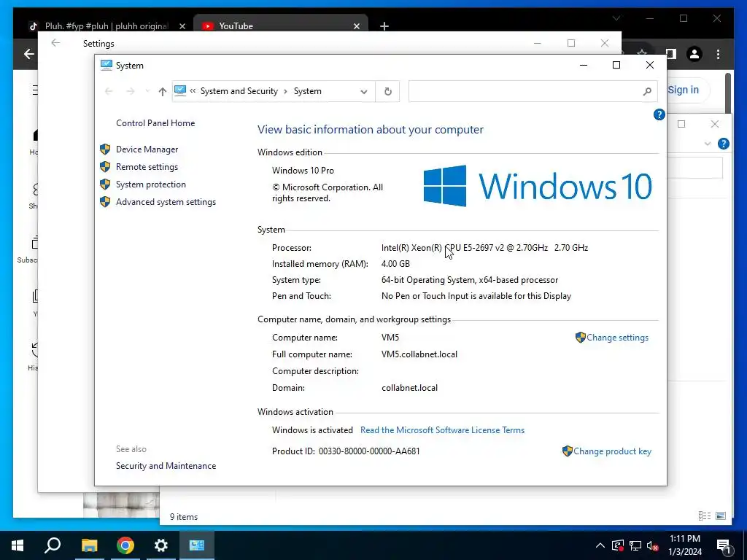Click the Chrome back arrow
Viewport: 747px width, 560px height.
29,54
